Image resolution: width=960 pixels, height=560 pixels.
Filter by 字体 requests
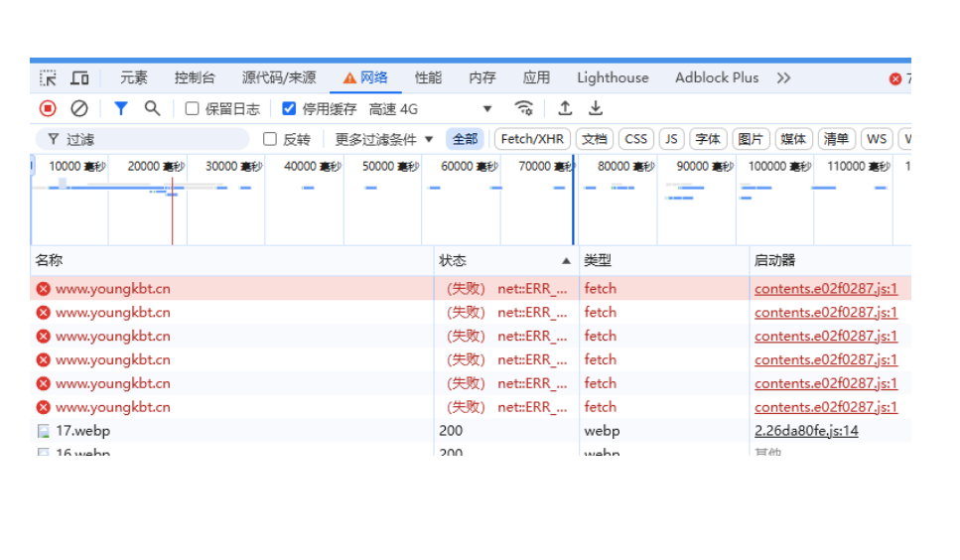click(708, 140)
